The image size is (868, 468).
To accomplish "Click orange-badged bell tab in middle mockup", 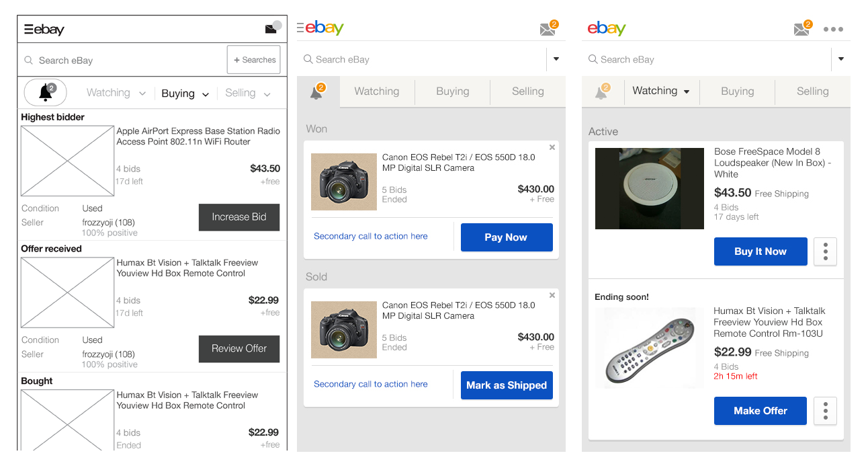I will pos(317,92).
